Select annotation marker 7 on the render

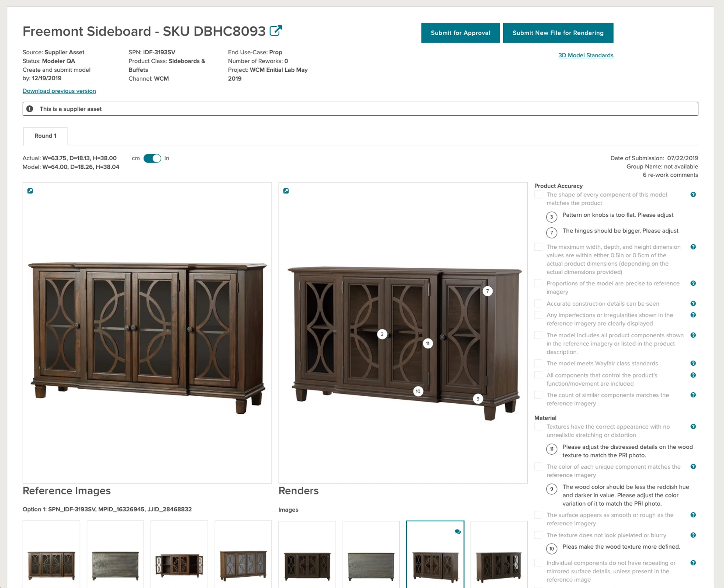[x=488, y=291]
